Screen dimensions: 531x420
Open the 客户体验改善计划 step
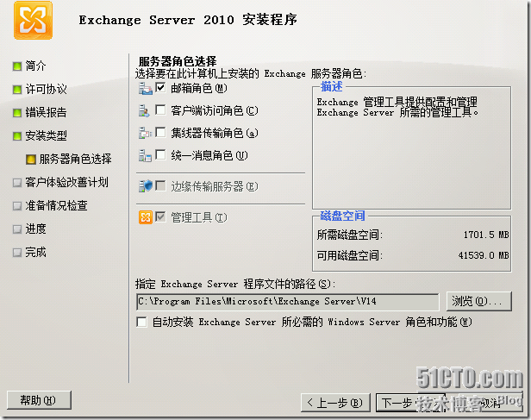(x=66, y=183)
